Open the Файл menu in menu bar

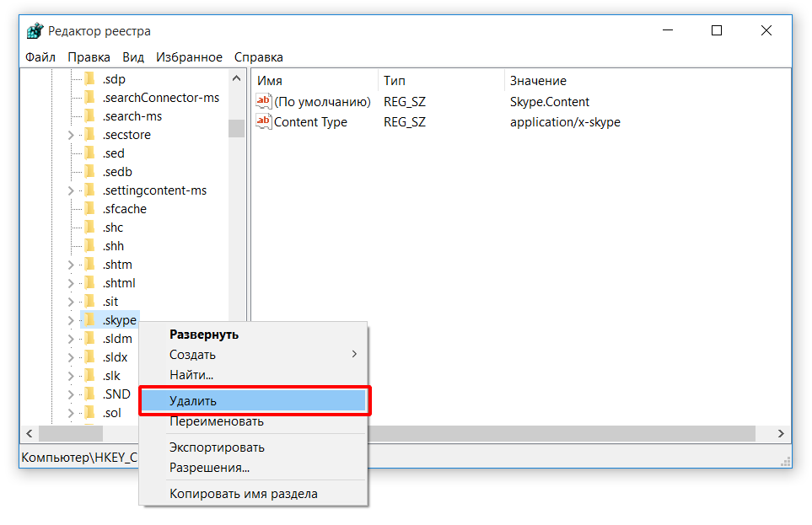(x=40, y=57)
